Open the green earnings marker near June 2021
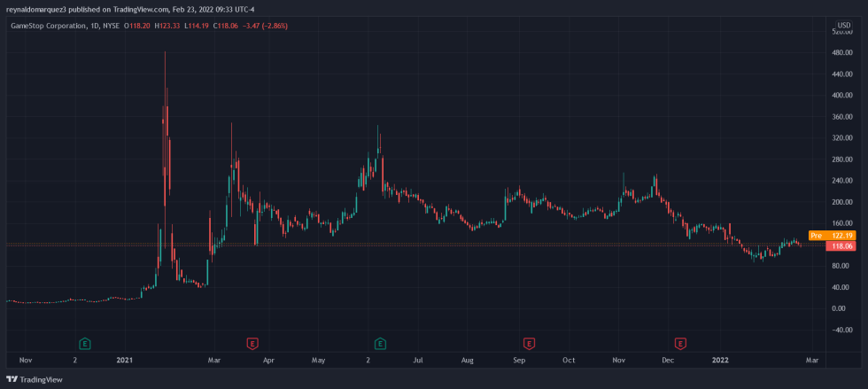868x389 pixels. click(380, 342)
